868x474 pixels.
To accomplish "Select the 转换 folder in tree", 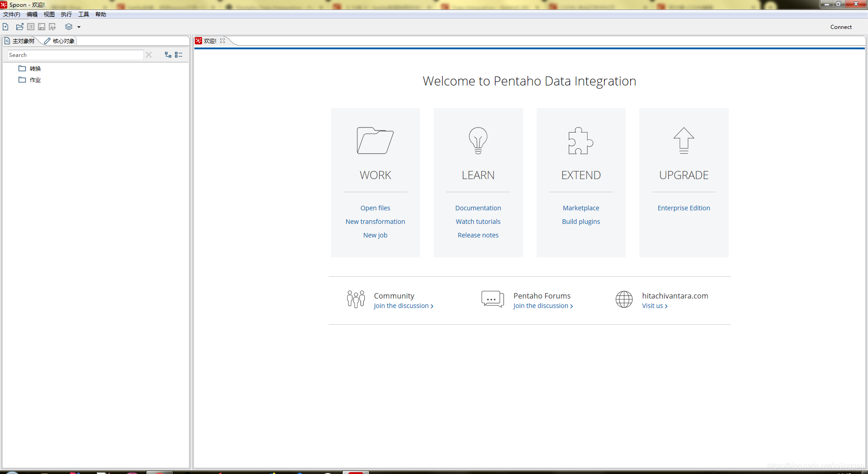I will pyautogui.click(x=30, y=68).
